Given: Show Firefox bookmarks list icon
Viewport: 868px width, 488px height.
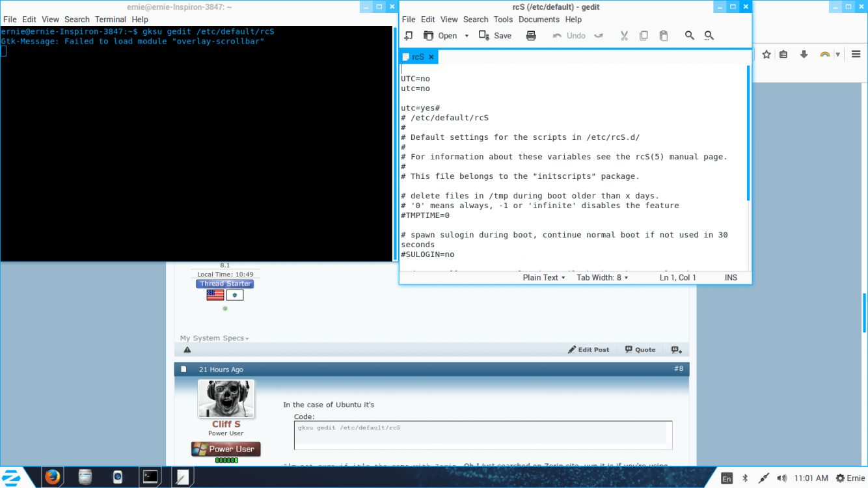Looking at the screenshot, I should point(783,55).
